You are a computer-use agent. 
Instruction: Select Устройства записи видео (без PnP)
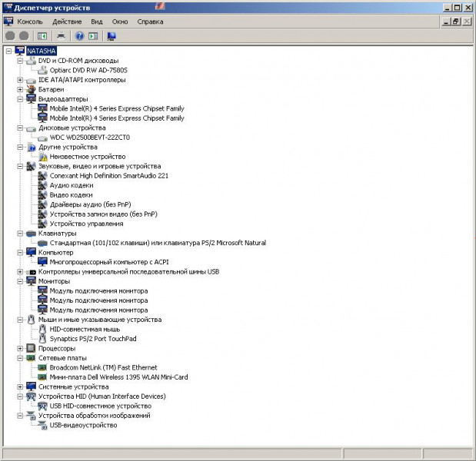click(103, 214)
